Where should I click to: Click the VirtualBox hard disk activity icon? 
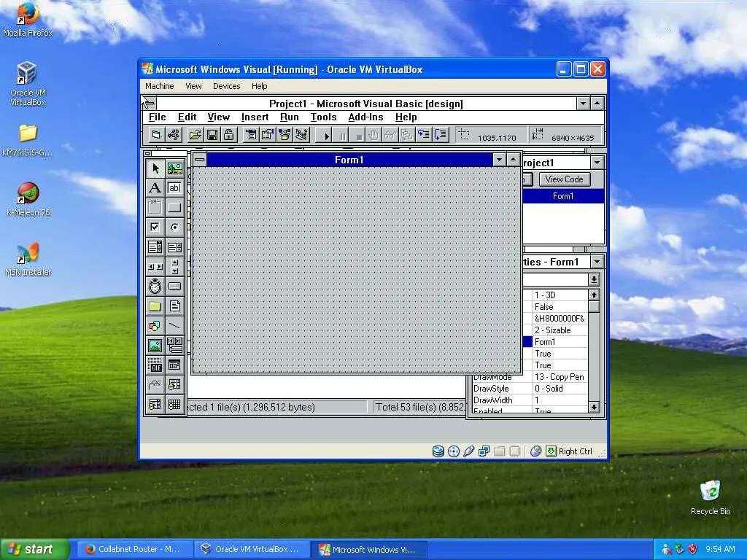click(438, 451)
